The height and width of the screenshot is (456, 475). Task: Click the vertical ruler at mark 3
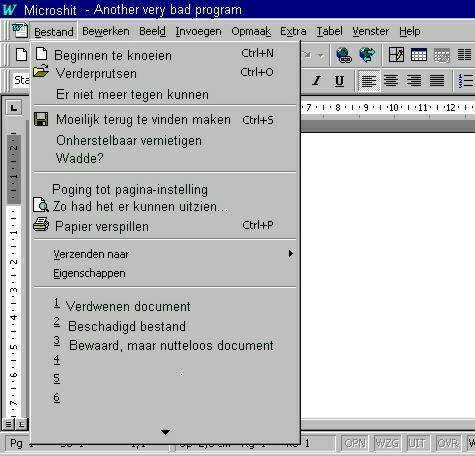pos(14,290)
